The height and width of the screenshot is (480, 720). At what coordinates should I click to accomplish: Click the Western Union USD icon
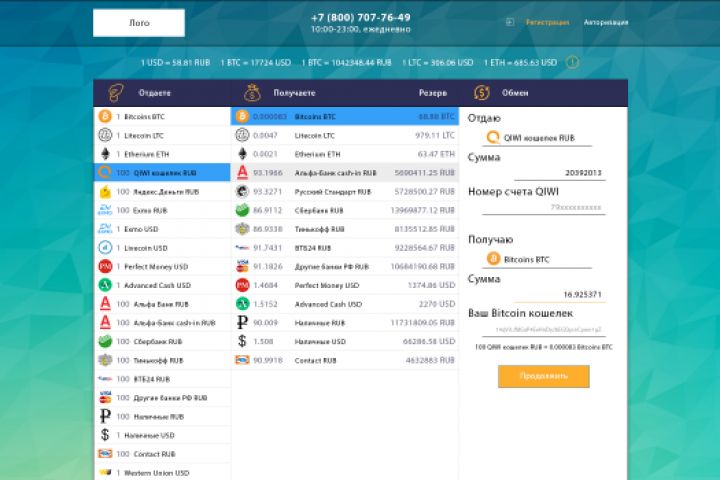click(105, 473)
